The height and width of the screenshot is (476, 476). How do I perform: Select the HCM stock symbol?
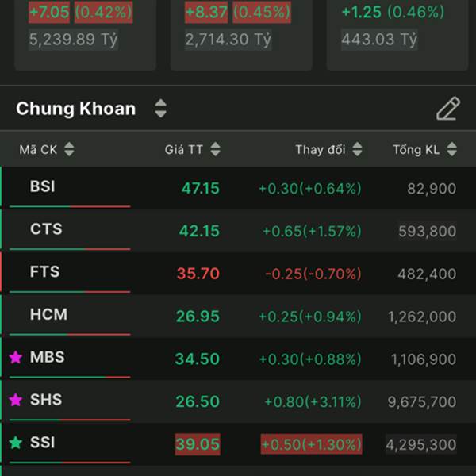[x=48, y=315]
